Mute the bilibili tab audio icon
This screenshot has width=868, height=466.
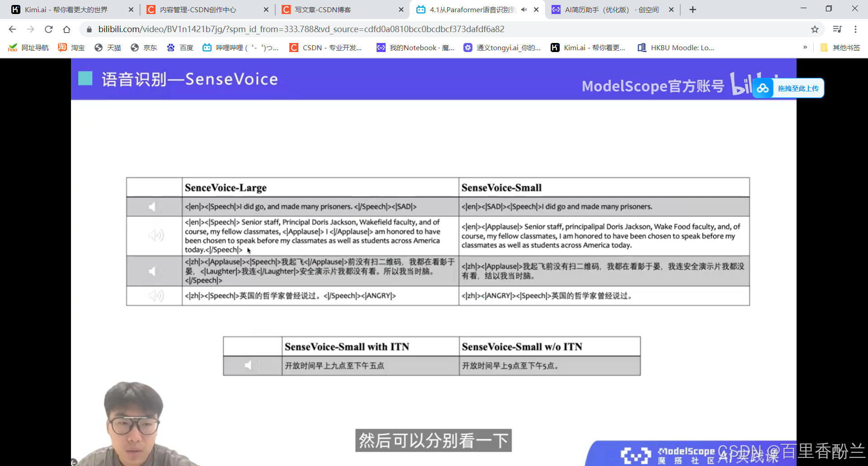tap(524, 10)
